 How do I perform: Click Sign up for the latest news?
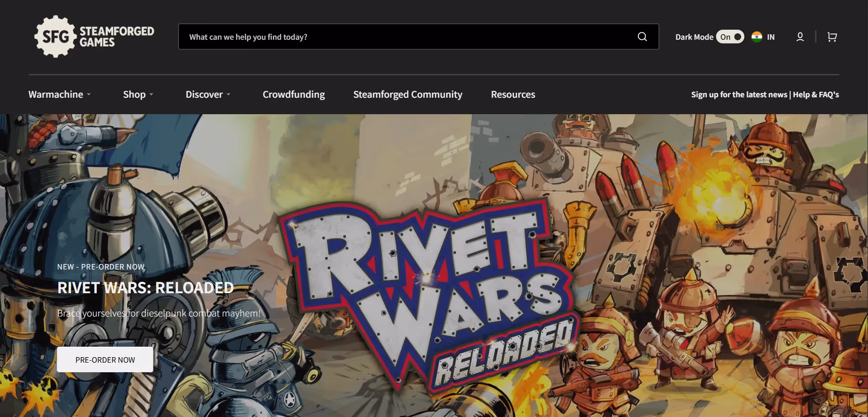[739, 95]
